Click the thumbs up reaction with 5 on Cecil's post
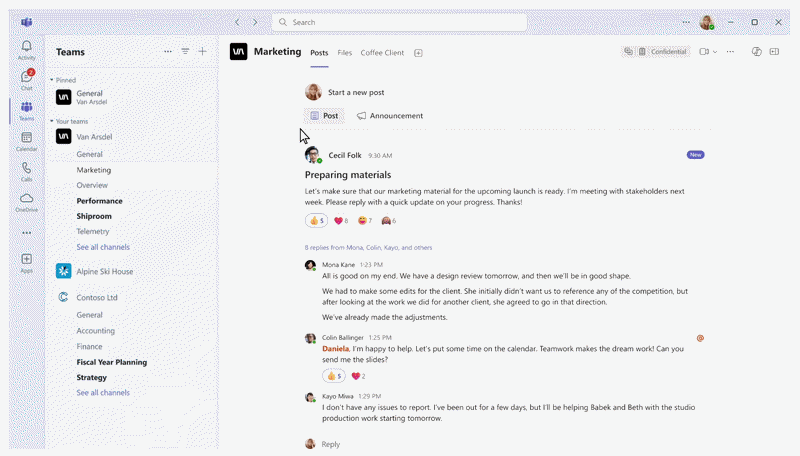 pyautogui.click(x=316, y=220)
